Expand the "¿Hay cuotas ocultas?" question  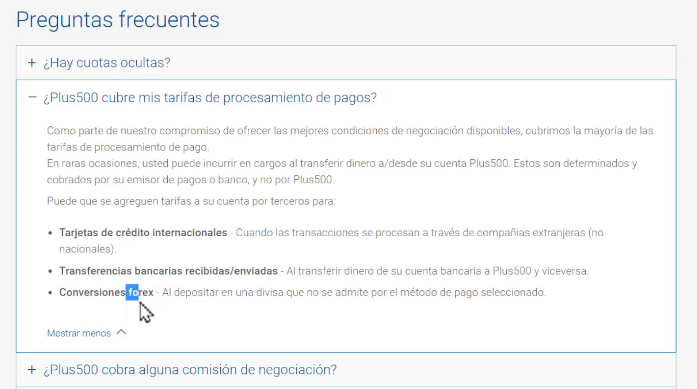107,63
